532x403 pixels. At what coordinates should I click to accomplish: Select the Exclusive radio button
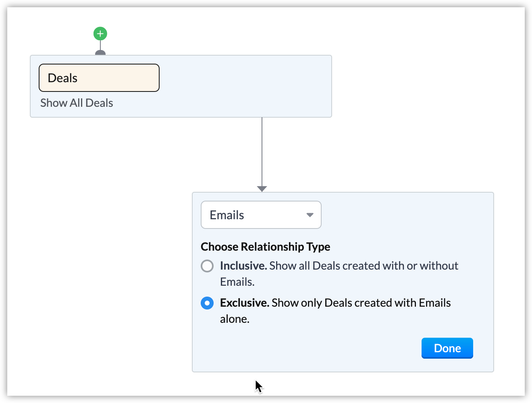click(207, 303)
